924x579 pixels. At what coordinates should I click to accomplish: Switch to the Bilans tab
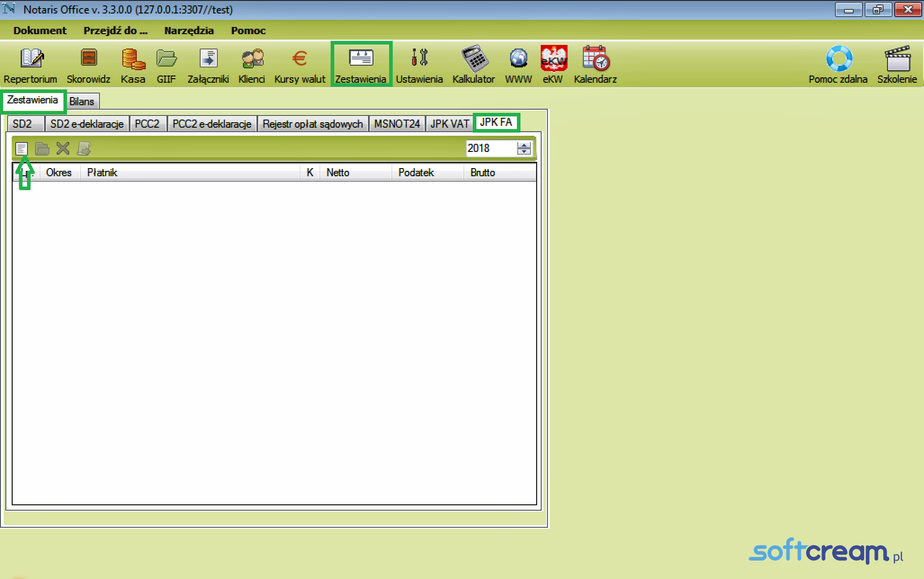82,102
